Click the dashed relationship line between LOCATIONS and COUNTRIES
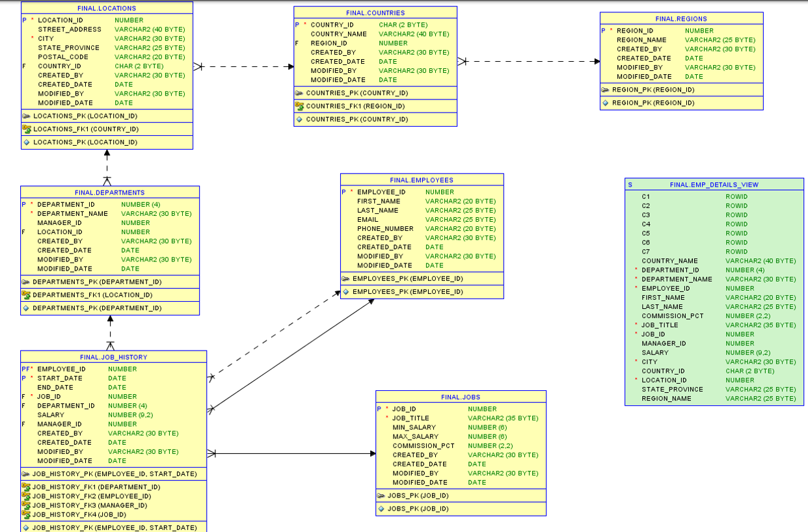This screenshot has height=532, width=808. pos(244,66)
